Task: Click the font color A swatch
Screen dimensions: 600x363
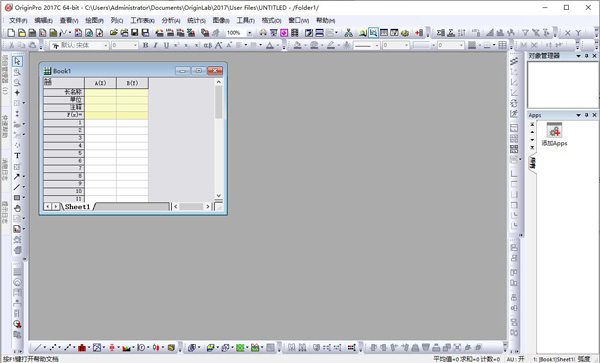Action: coord(270,46)
